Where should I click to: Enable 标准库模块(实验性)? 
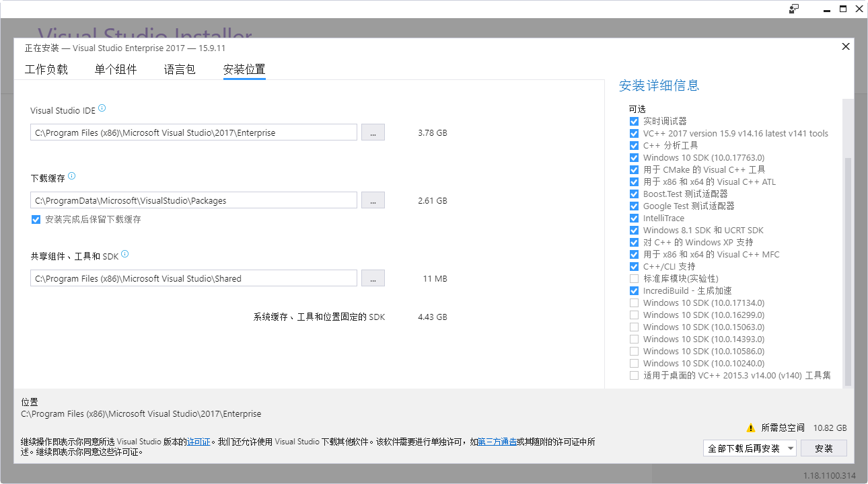click(x=634, y=278)
